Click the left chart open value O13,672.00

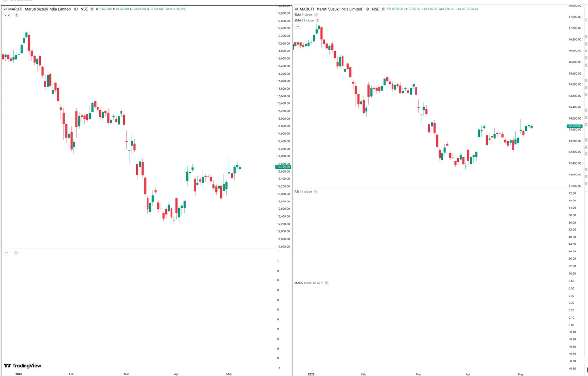tap(104, 9)
